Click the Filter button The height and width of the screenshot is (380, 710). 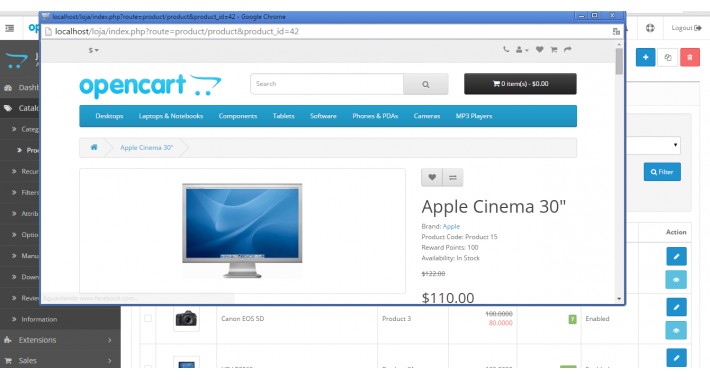pos(662,172)
